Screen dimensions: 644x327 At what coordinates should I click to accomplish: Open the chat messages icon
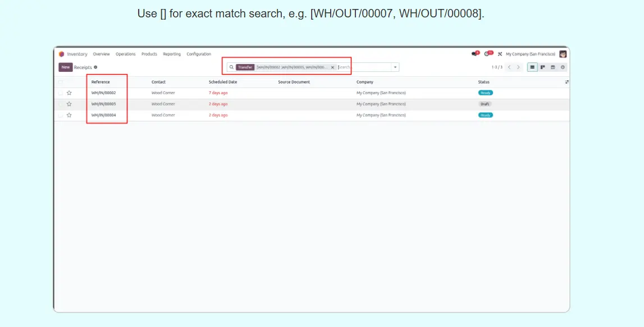(475, 54)
